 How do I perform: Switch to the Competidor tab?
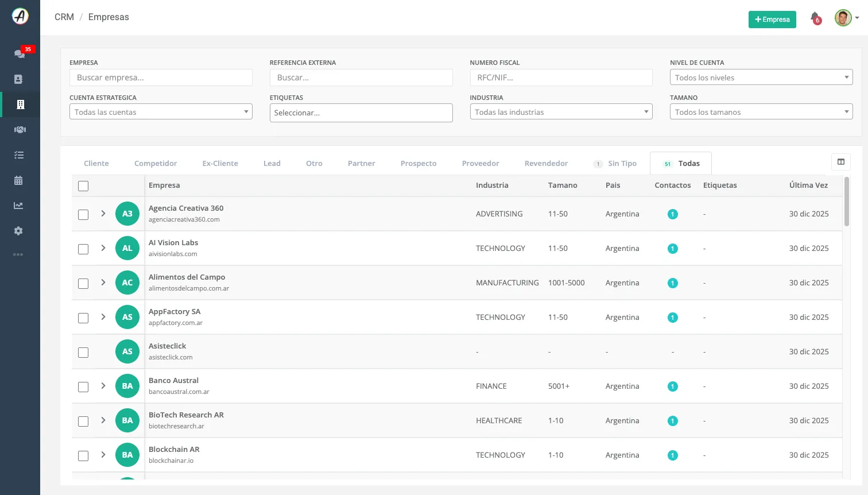(x=156, y=164)
